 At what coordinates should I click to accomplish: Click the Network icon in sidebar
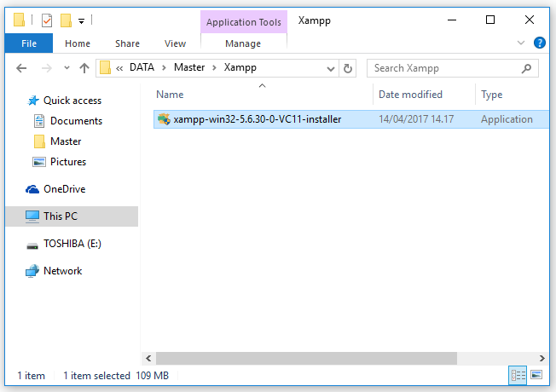tap(32, 271)
